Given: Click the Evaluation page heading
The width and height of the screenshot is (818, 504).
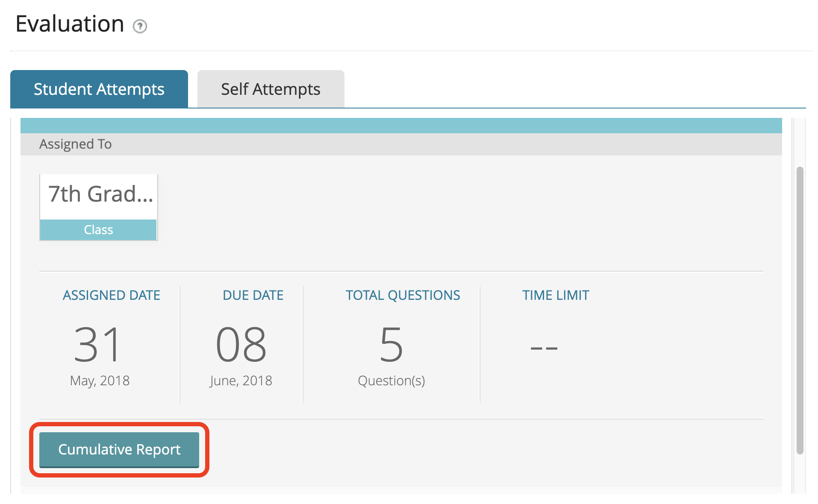Looking at the screenshot, I should tap(70, 24).
